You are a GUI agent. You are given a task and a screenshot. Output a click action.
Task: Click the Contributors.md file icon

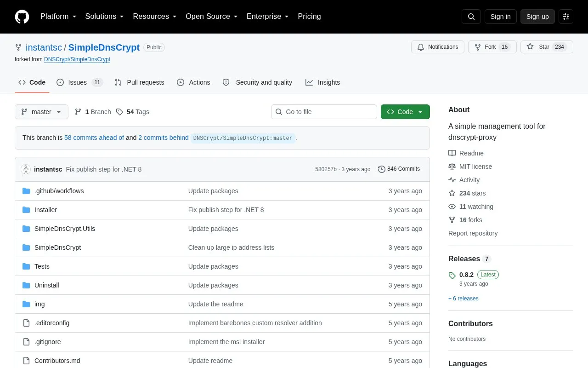[26, 361]
